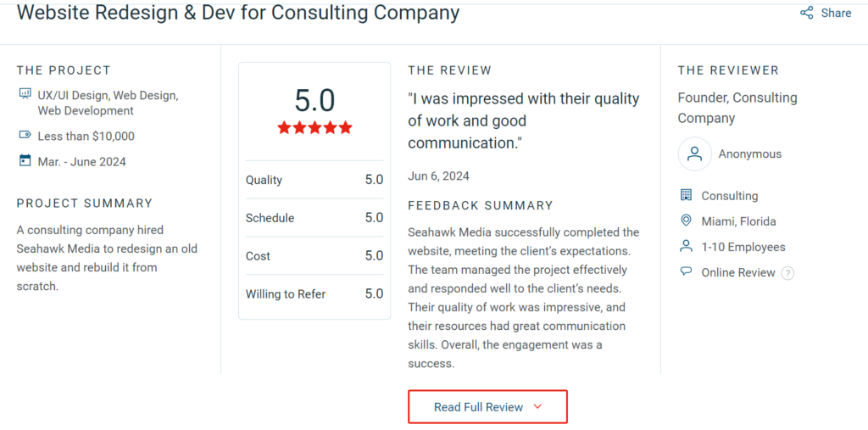The height and width of the screenshot is (430, 868).
Task: Click the calendar icon beside Mar. - June 2024
Action: (x=25, y=160)
